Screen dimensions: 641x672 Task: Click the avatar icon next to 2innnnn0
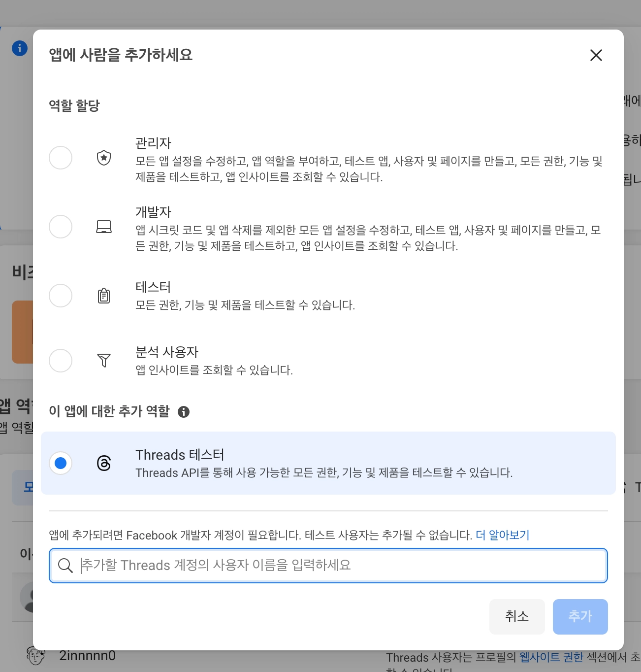(x=35, y=656)
